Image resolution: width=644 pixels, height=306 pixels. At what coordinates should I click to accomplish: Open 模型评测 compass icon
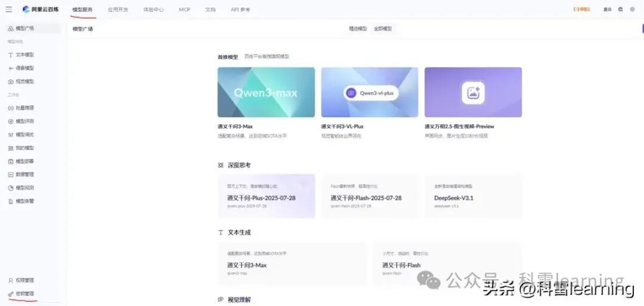pyautogui.click(x=11, y=121)
